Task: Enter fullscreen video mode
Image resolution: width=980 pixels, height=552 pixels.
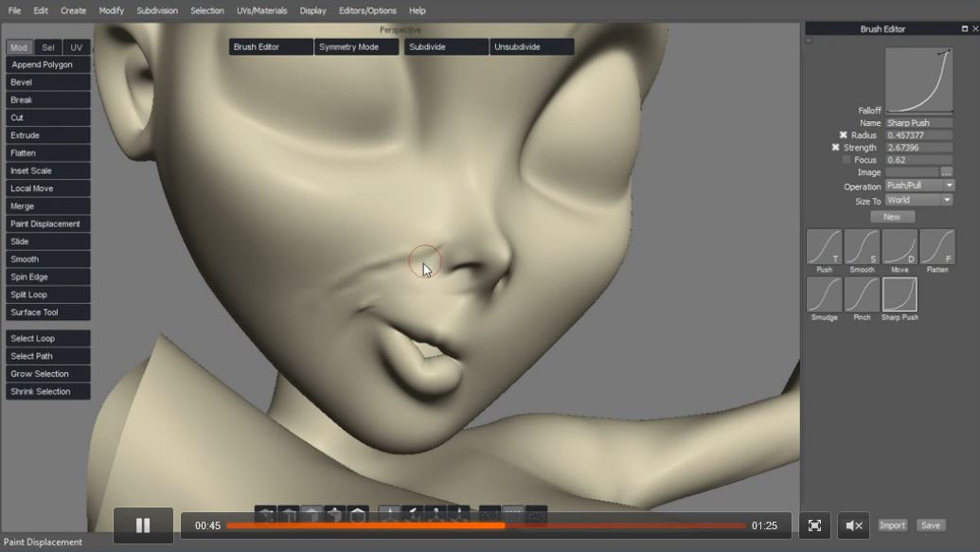Action: pos(814,525)
